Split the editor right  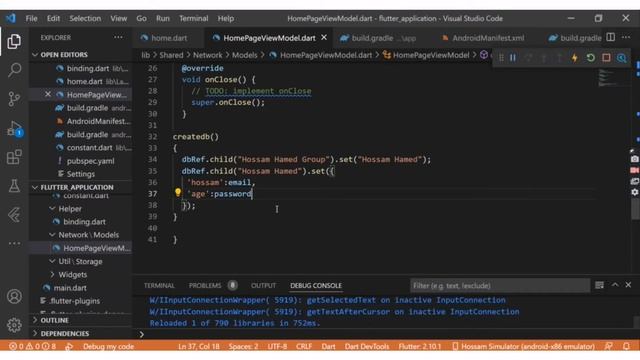click(x=610, y=37)
